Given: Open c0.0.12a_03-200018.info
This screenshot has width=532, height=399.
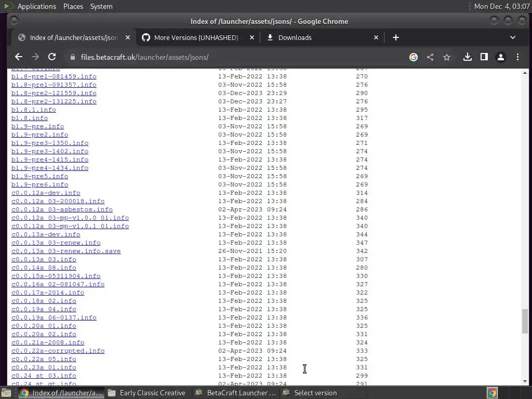Looking at the screenshot, I should [x=58, y=201].
